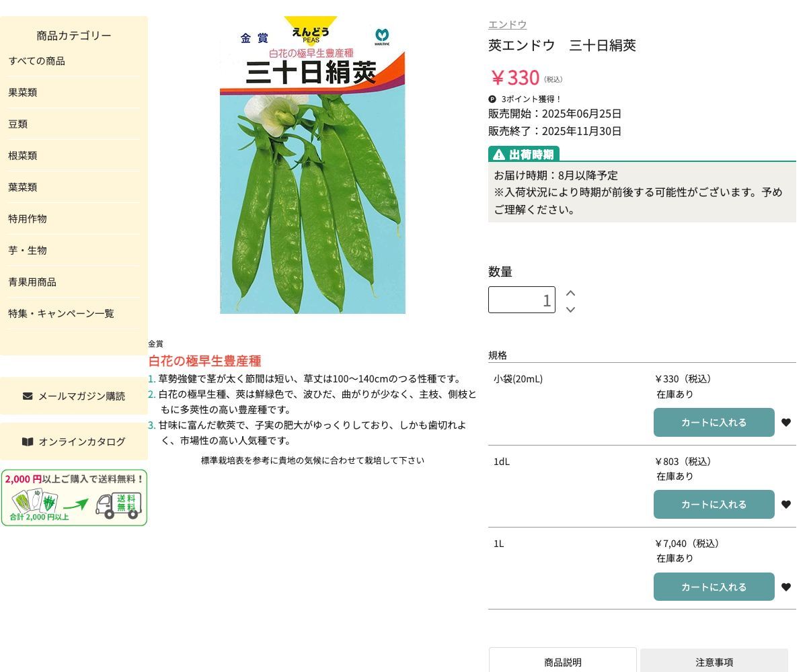
Task: Switch to the 商品説明 tab
Action: click(562, 662)
